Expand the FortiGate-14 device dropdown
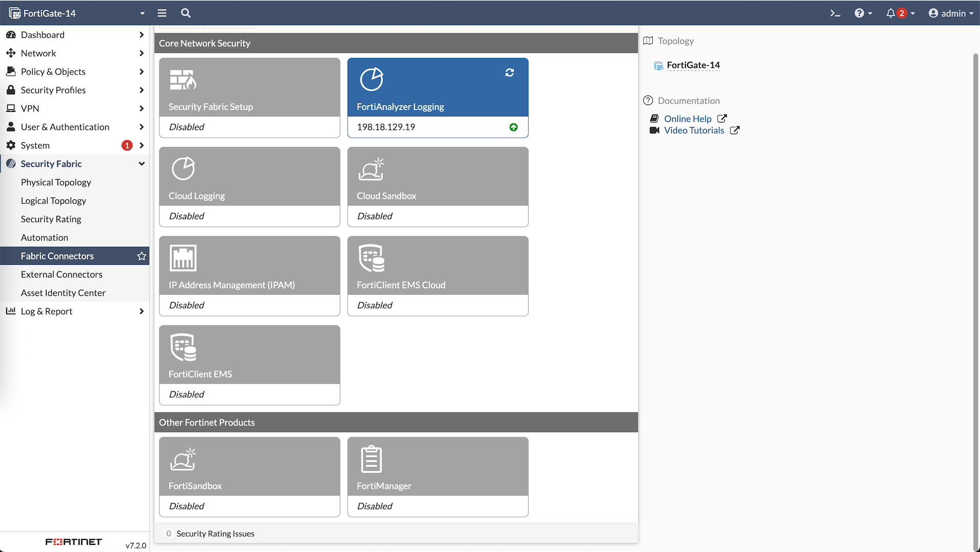Screen dimensions: 980x552 click(x=142, y=13)
